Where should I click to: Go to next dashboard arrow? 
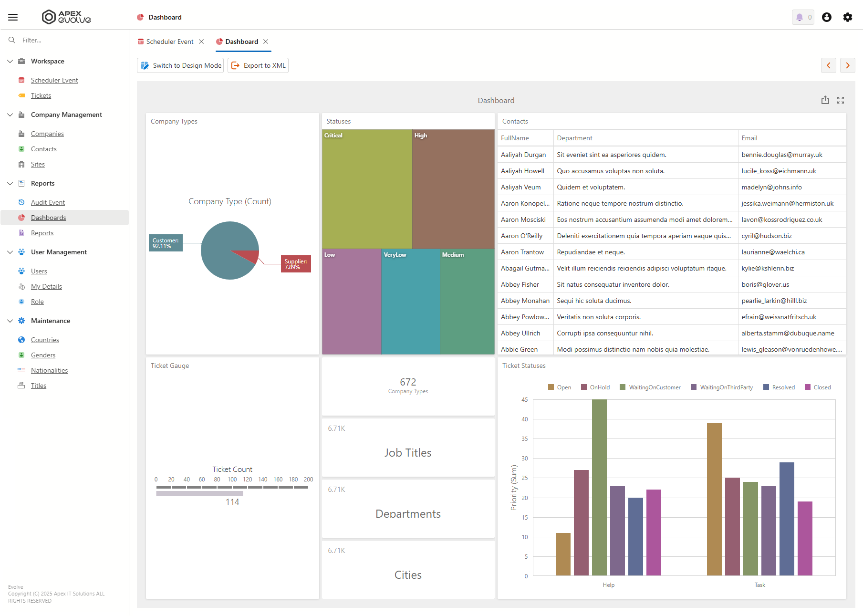848,65
